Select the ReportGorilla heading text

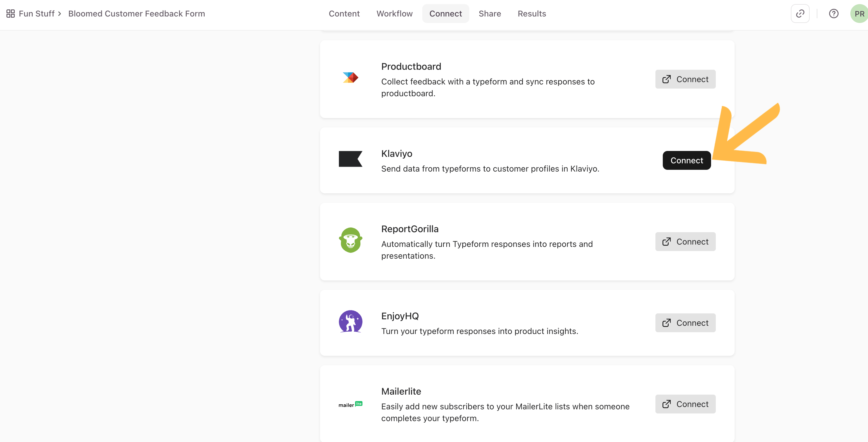pos(410,229)
